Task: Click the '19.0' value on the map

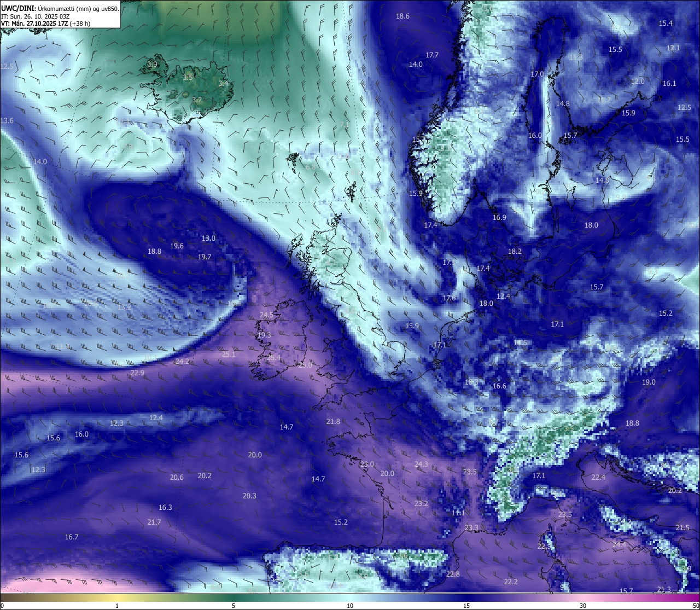Action: [649, 382]
